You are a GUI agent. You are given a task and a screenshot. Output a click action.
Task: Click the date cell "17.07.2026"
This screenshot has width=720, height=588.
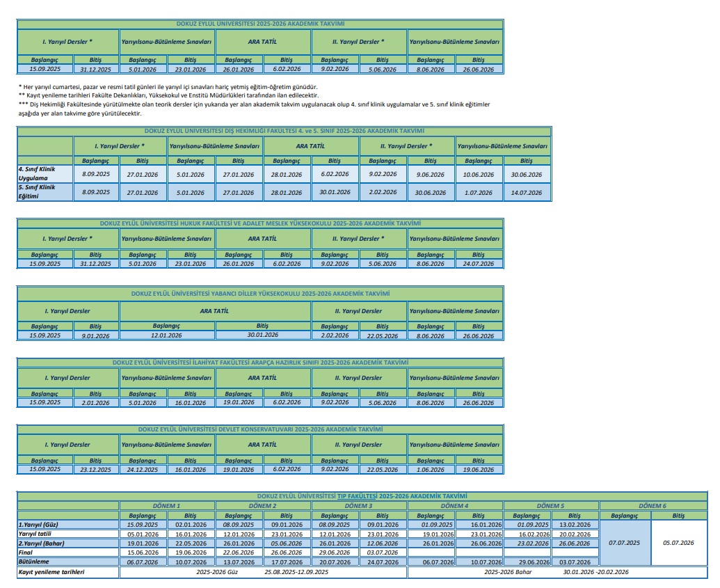click(x=287, y=562)
